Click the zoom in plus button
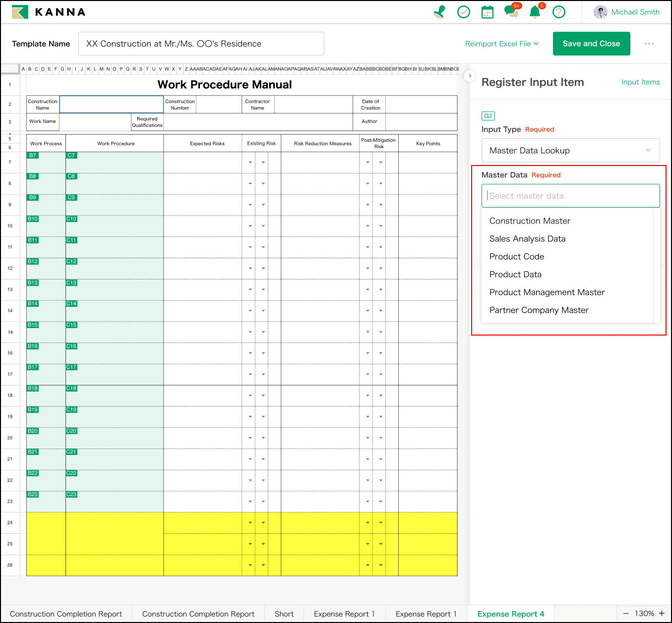Viewport: 672px width, 623px height. (x=662, y=614)
